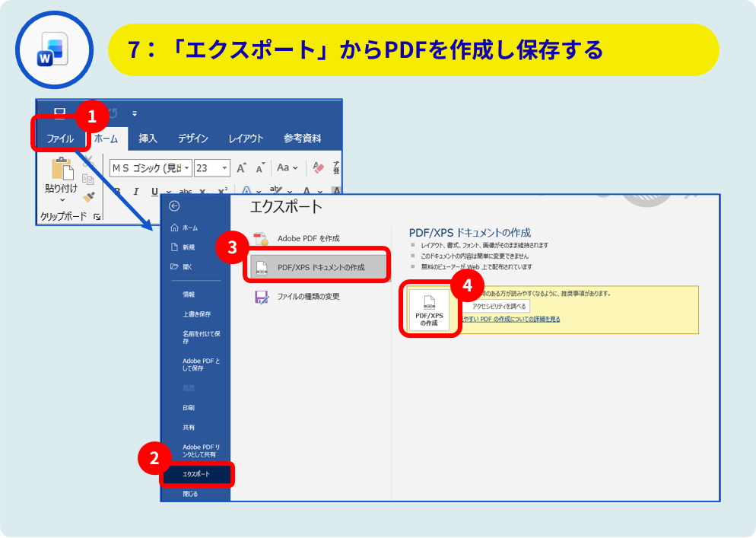Open the PDF の作成についての詳細を見る link
The width and height of the screenshot is (756, 538).
tap(511, 320)
